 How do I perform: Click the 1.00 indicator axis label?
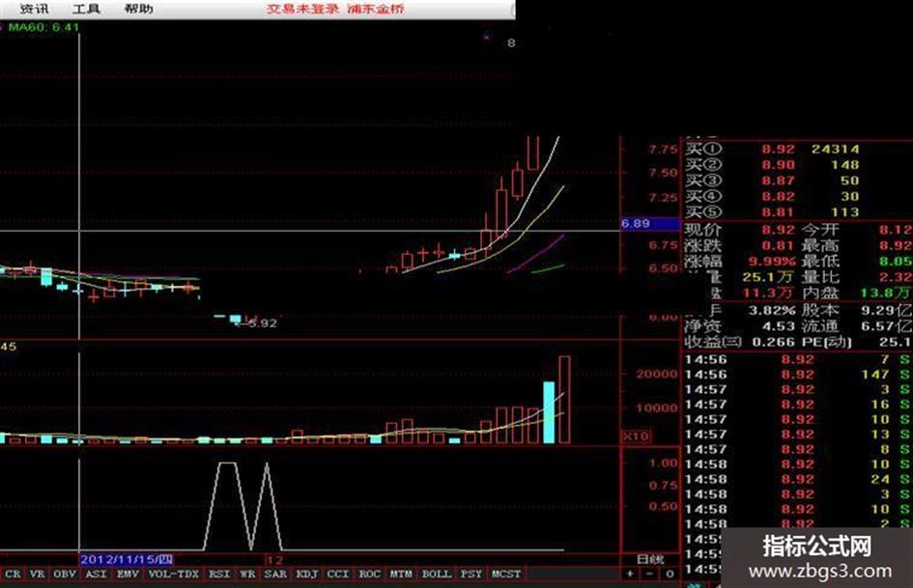[663, 463]
